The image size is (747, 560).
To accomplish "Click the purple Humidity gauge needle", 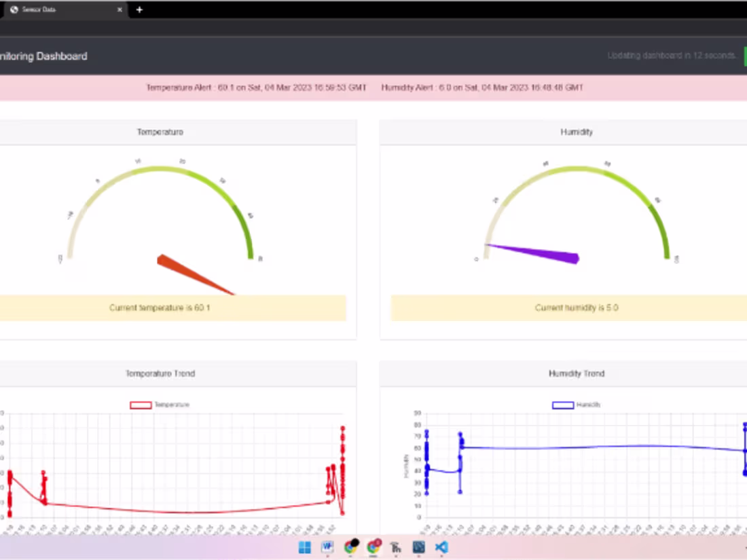I will pyautogui.click(x=534, y=253).
